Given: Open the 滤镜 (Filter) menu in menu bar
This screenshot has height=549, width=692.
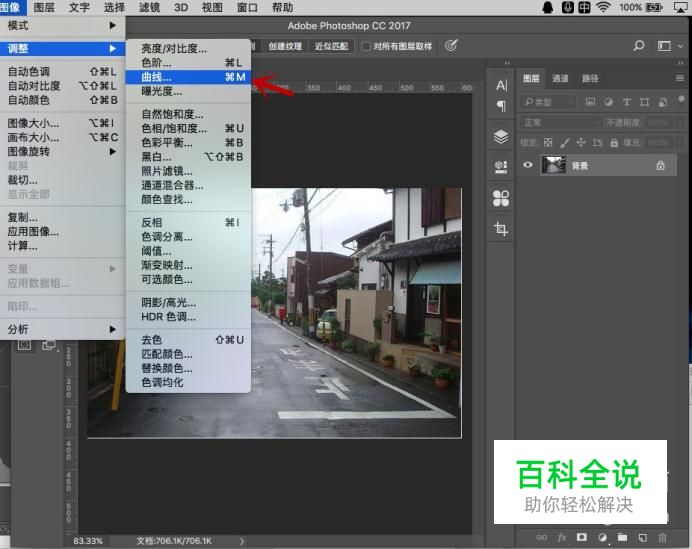Looking at the screenshot, I should coord(149,7).
